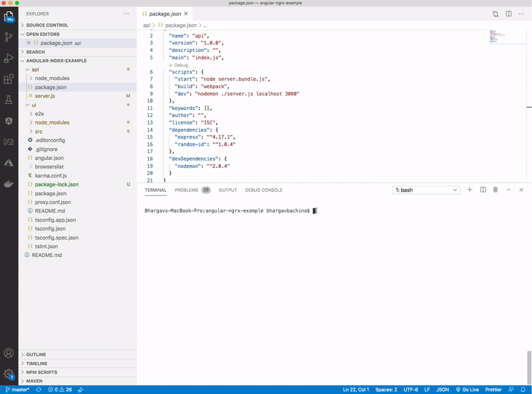Click Prettier in status bar

tap(493, 389)
